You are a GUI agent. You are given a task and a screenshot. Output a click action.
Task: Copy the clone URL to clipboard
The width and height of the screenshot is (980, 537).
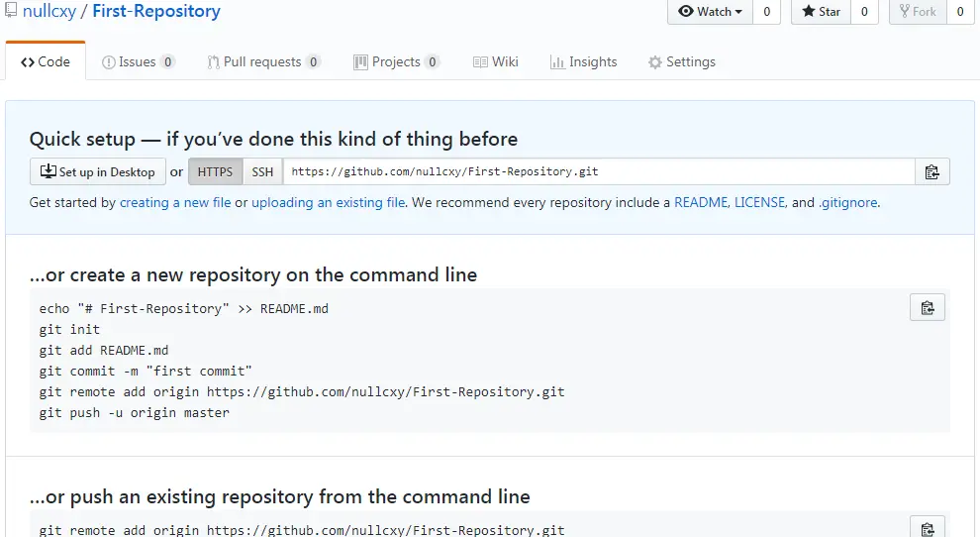point(931,171)
